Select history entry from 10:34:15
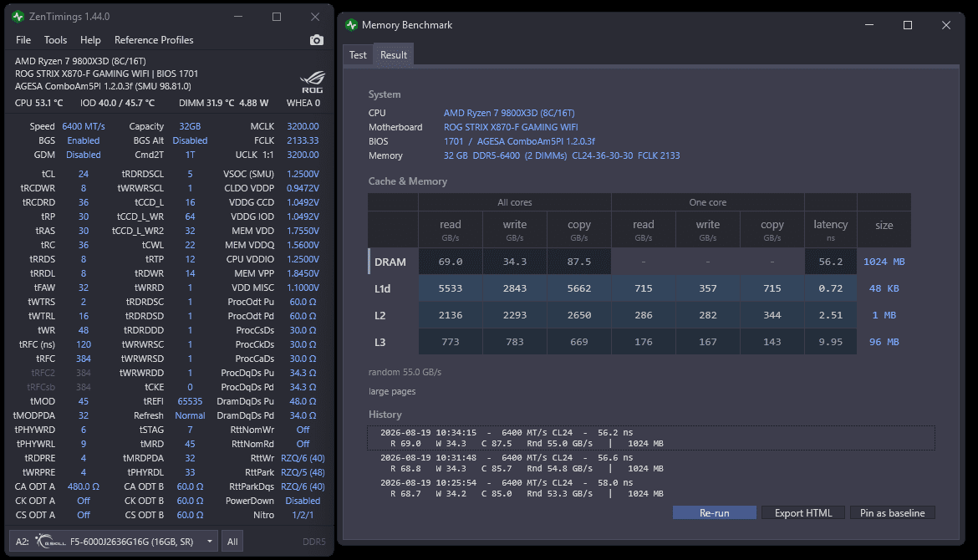This screenshot has height=560, width=978. click(x=651, y=438)
